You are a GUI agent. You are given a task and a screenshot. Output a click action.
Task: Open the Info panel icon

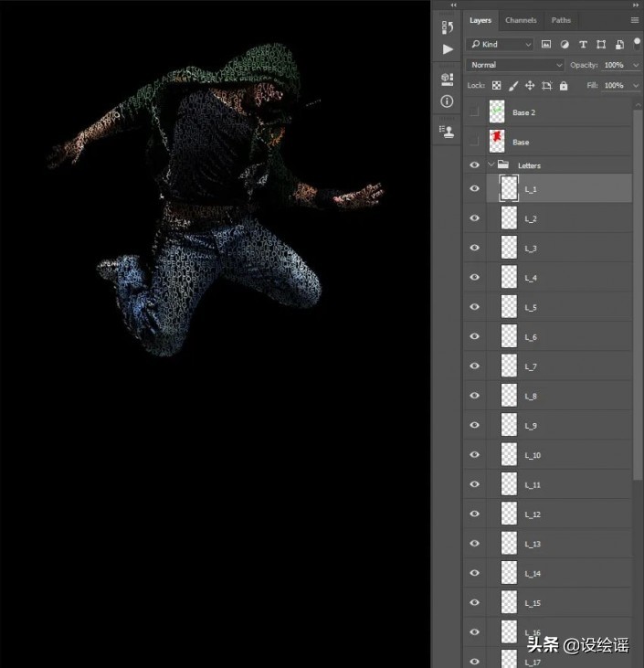(447, 101)
